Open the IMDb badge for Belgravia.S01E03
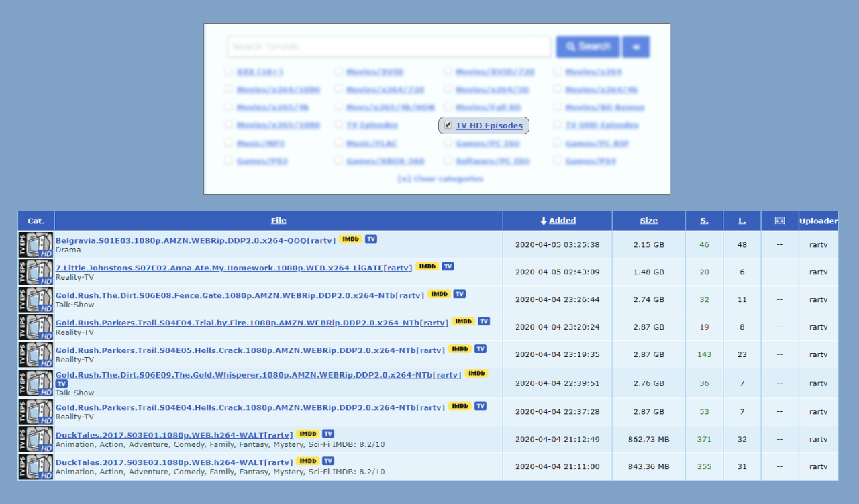This screenshot has height=504, width=859. (x=350, y=239)
